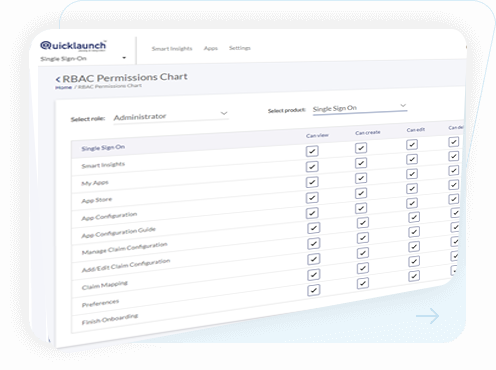This screenshot has height=370, width=496.
Task: Open the Single Sign-On product switcher under logo
Action: [83, 58]
